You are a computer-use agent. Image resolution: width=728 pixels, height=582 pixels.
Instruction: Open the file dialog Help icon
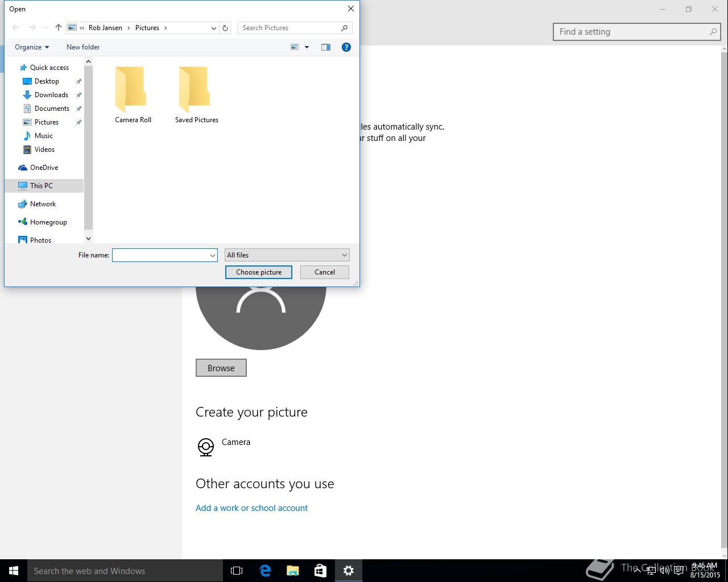point(346,47)
